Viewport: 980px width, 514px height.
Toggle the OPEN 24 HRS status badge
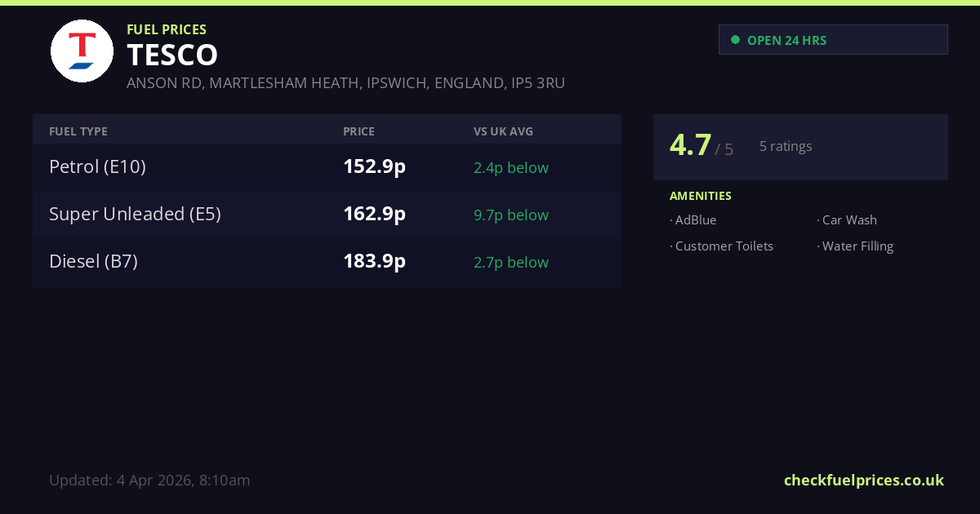pos(833,39)
